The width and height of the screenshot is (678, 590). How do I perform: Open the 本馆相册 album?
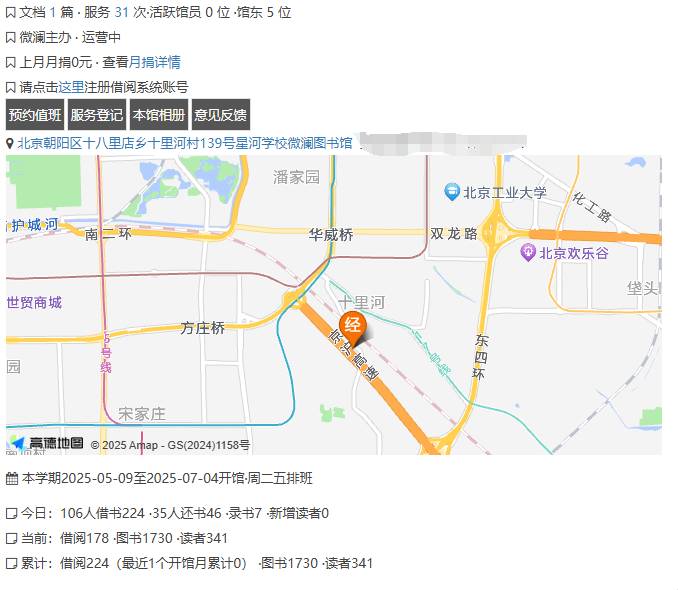159,115
